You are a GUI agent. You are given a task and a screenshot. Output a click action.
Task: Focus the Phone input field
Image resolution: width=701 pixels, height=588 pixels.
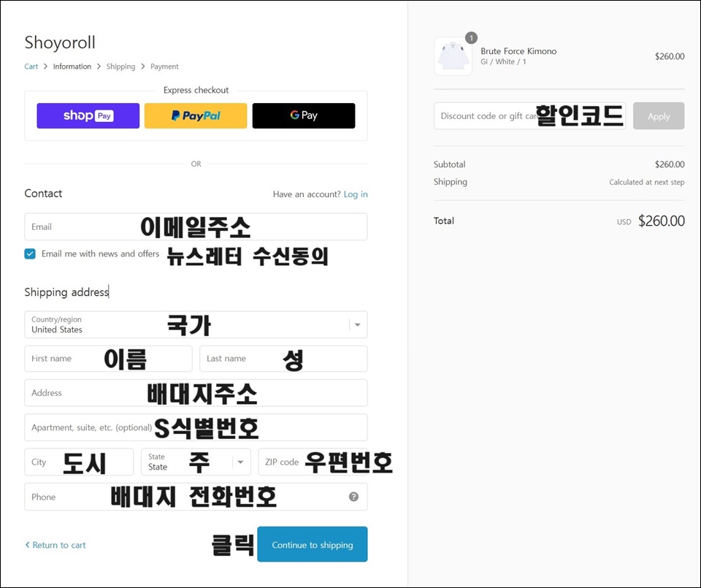coord(196,497)
